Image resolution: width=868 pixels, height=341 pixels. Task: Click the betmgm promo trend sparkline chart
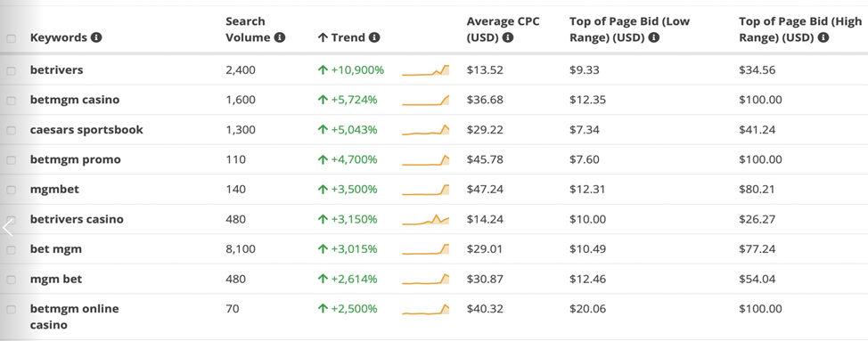(x=426, y=159)
